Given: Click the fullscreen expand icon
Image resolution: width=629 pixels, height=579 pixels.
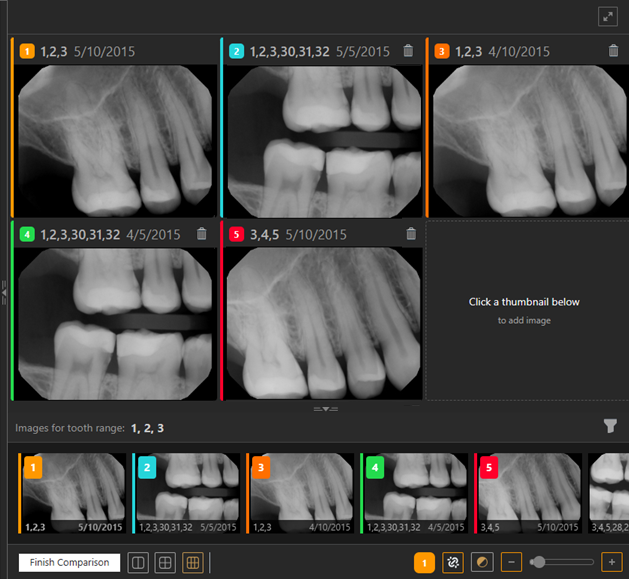Looking at the screenshot, I should coord(607,16).
